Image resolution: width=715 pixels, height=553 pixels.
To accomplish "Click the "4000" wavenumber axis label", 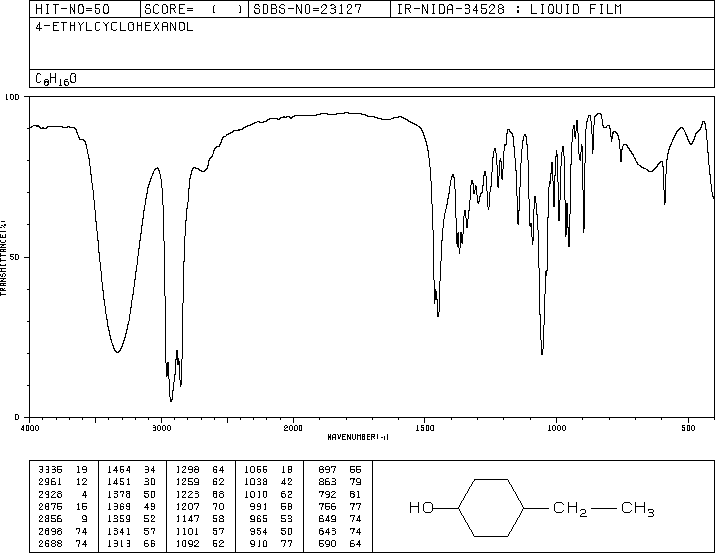I will tap(30, 428).
